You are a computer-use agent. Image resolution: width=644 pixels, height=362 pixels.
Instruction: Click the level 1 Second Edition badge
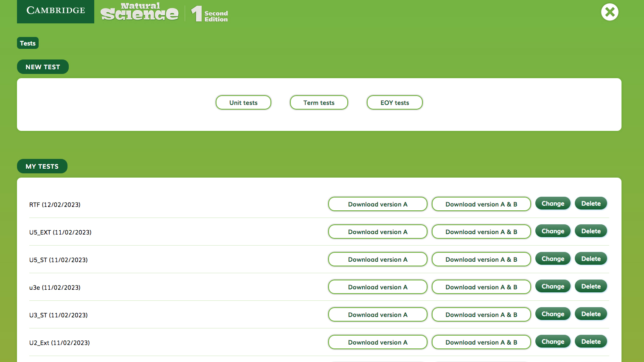tap(210, 14)
